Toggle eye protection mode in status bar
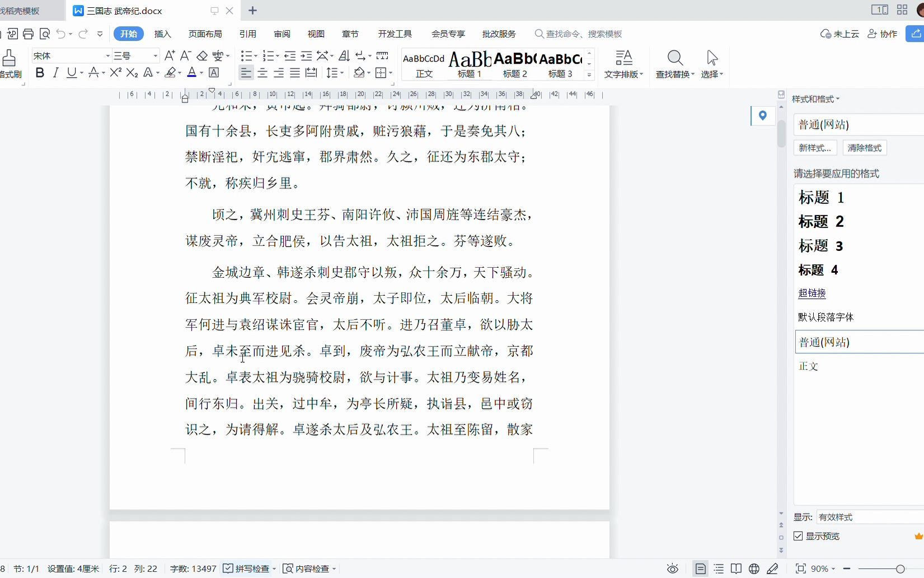The image size is (924, 578). coord(673,568)
